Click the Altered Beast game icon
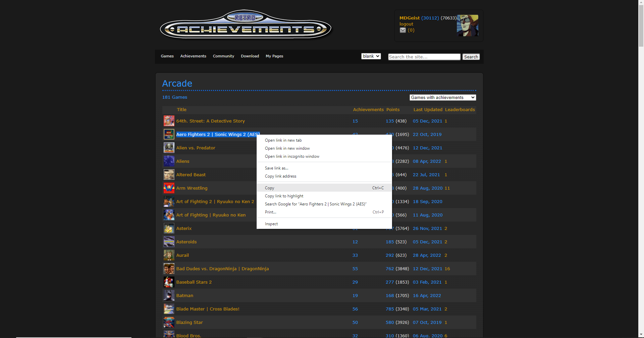This screenshot has height=338, width=644. 169,175
